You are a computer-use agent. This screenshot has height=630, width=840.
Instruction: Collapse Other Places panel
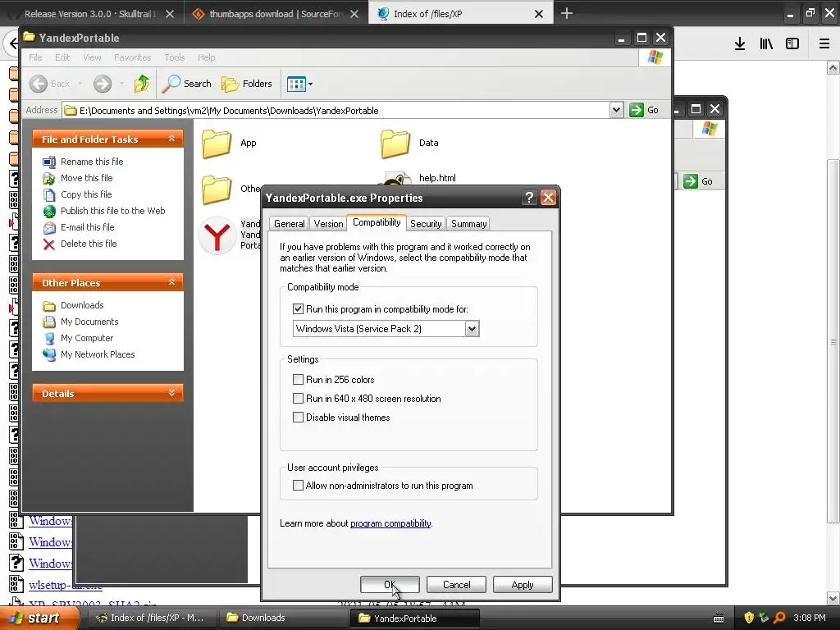[171, 282]
